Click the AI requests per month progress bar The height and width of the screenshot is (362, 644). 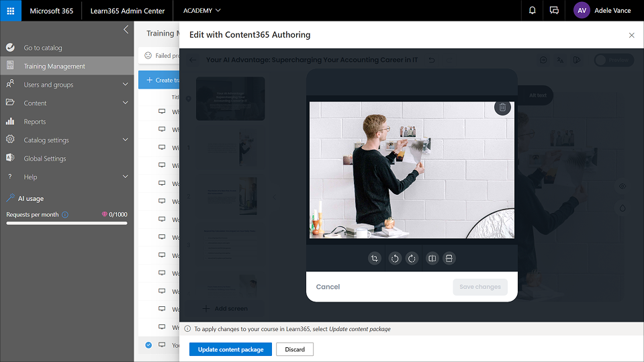(x=66, y=223)
